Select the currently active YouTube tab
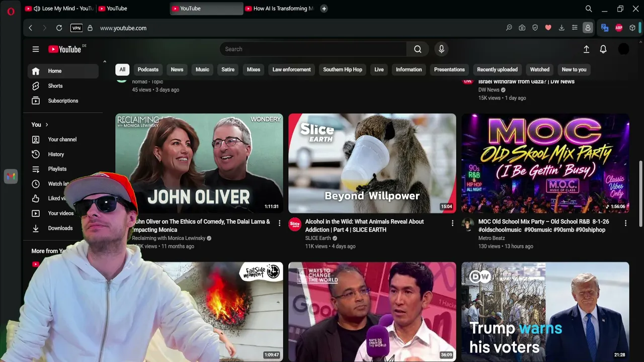The image size is (644, 362). tap(207, 9)
